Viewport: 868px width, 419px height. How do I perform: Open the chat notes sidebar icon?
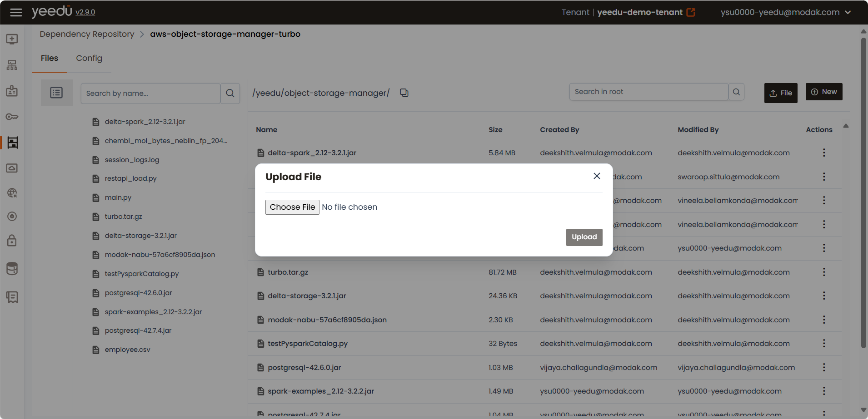point(12,297)
